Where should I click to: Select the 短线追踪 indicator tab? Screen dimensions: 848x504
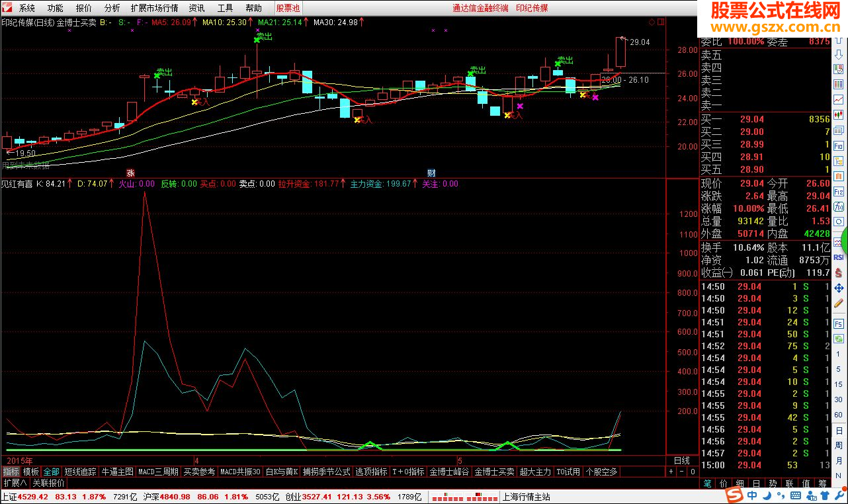(x=80, y=472)
